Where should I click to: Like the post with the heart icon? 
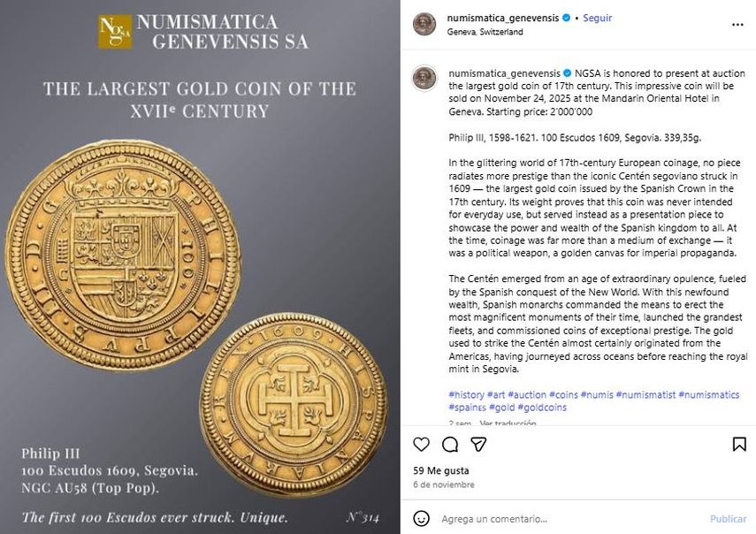tap(422, 444)
